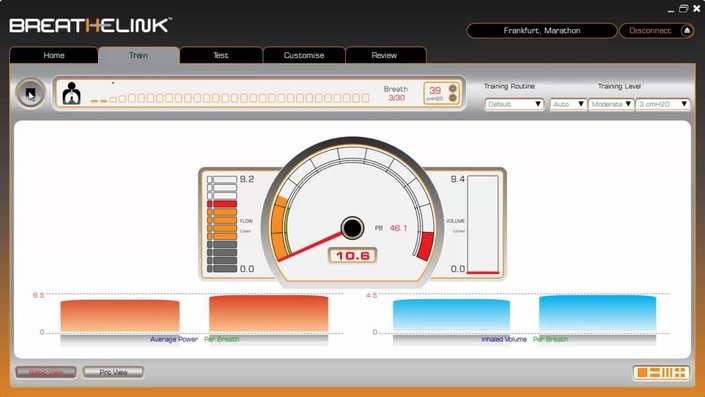Select the single-pane layout icon
The height and width of the screenshot is (397, 705).
click(643, 372)
